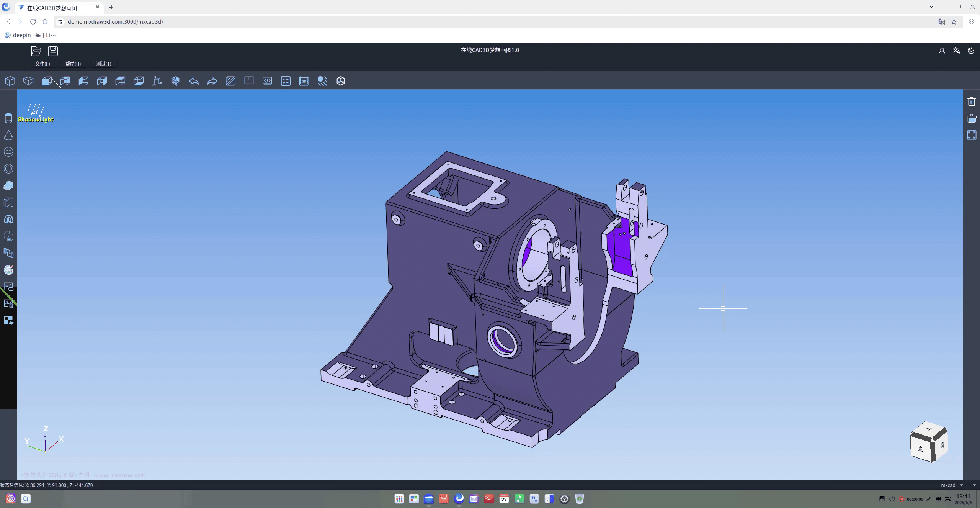
Task: Click the hexagon 3D axes toolbar icon
Action: coord(341,81)
